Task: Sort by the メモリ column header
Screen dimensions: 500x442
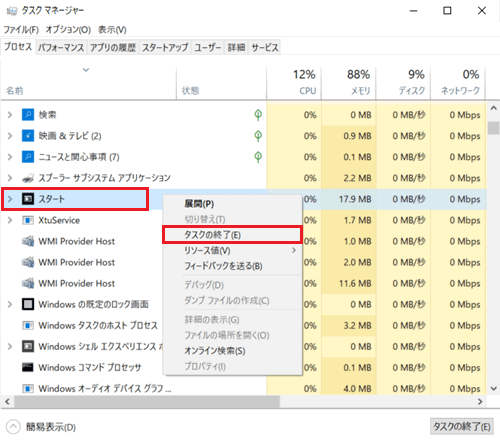Action: pyautogui.click(x=349, y=83)
